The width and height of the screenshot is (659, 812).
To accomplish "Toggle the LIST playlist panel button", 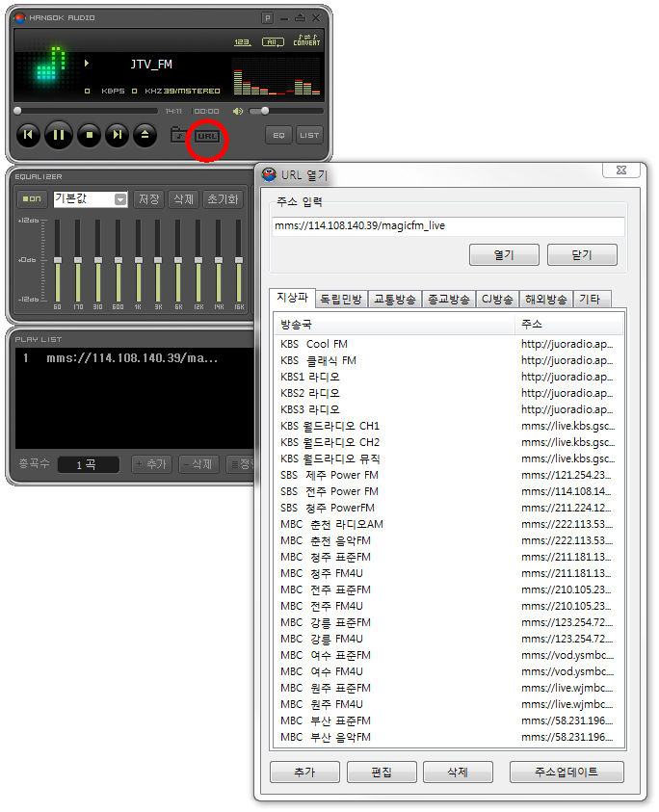I will [309, 135].
